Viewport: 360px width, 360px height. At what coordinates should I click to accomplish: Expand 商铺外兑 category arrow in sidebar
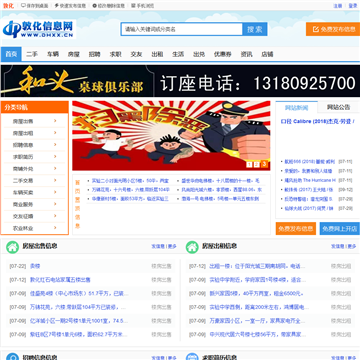point(55,169)
